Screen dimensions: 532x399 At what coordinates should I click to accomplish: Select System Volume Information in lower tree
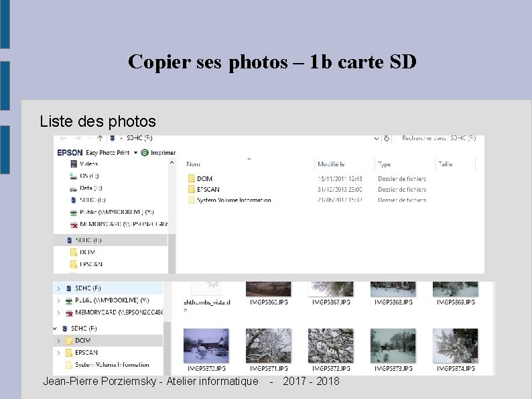coord(112,365)
